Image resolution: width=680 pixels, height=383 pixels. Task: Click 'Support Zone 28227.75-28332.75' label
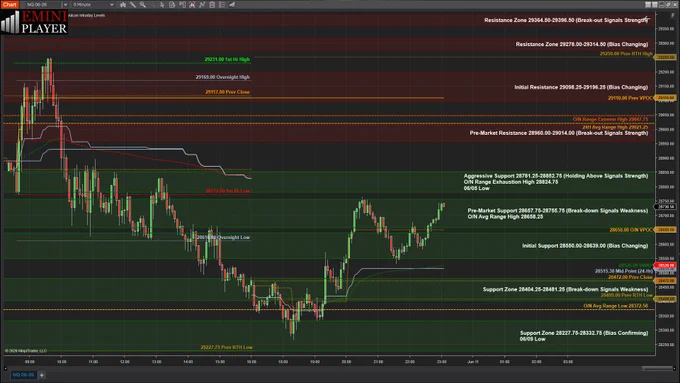584,333
